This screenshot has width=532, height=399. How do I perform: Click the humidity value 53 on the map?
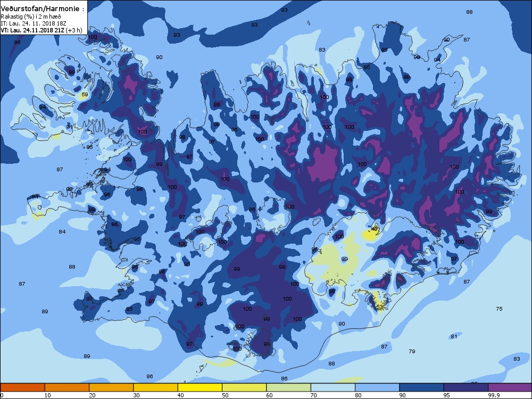(380, 307)
